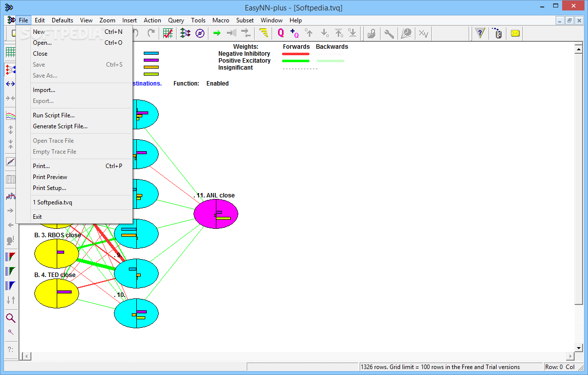This screenshot has width=588, height=375.
Task: Click the blue expand horizontal arrows icon
Action: [x=10, y=84]
